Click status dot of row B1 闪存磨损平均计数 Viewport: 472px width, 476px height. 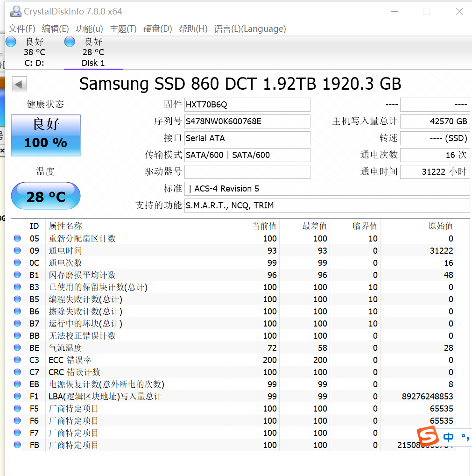point(17,275)
